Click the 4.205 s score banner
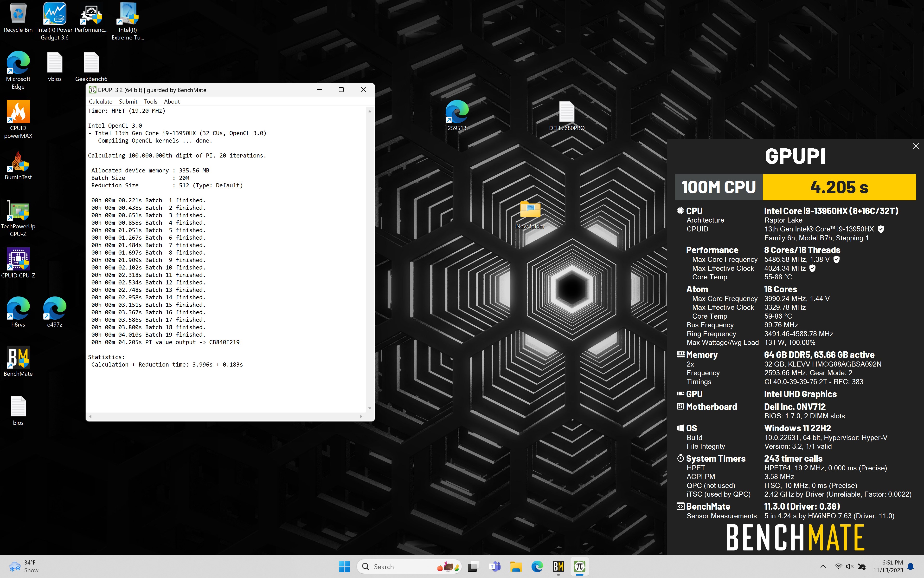This screenshot has height=578, width=924. tap(839, 187)
